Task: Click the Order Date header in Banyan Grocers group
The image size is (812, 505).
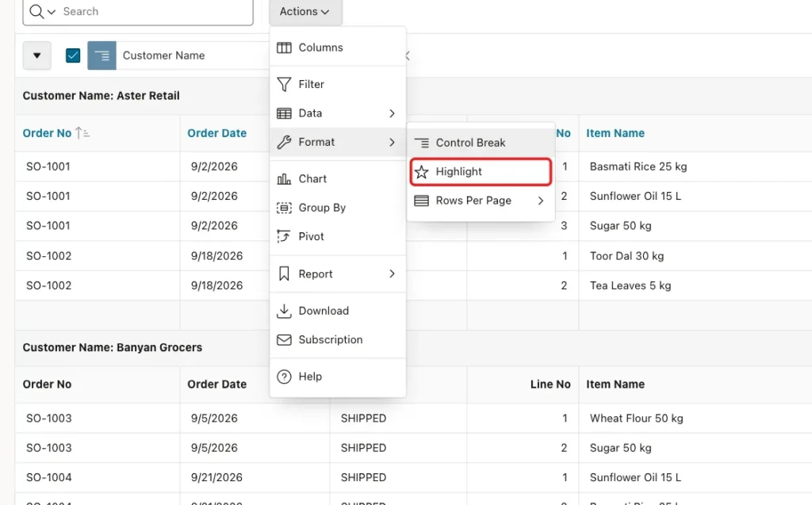Action: (217, 384)
